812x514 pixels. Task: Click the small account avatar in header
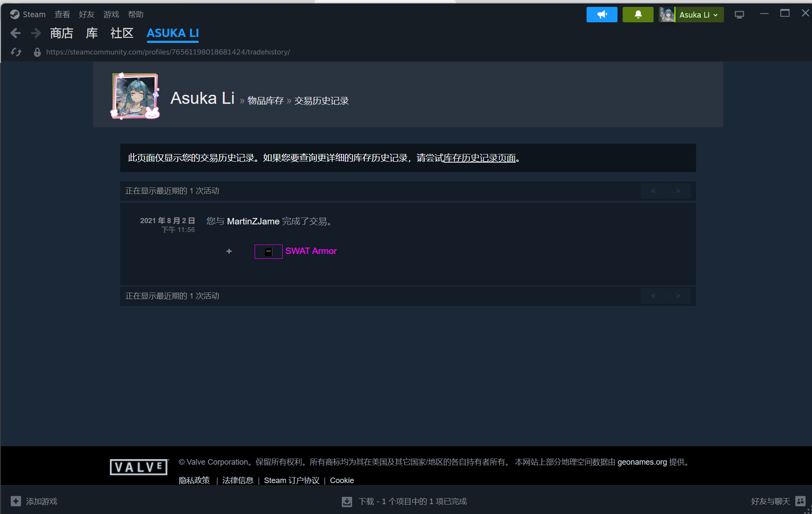coord(667,15)
